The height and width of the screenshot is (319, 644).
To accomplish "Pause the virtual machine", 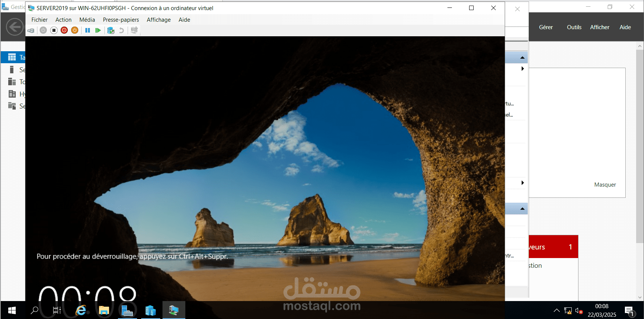I will pyautogui.click(x=88, y=30).
